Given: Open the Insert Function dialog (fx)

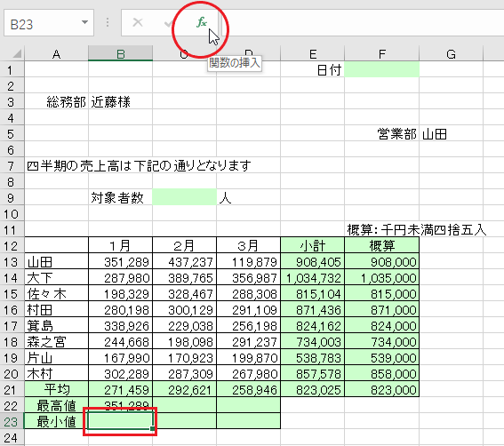Looking at the screenshot, I should click(x=202, y=22).
